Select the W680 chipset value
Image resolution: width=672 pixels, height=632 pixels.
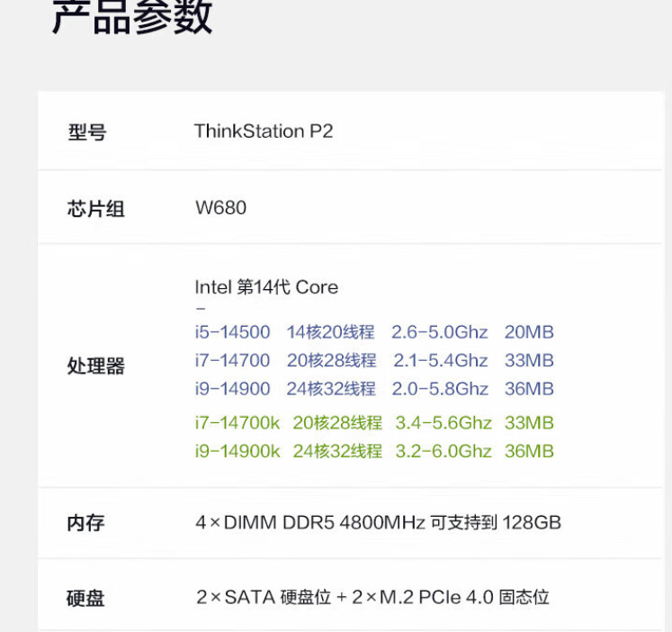[220, 208]
